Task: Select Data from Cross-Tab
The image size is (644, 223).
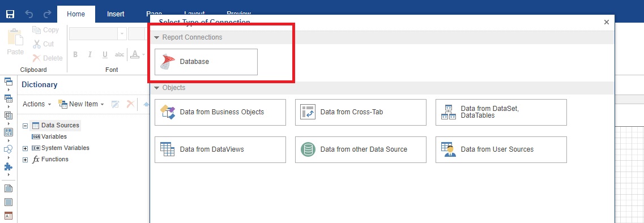Action: point(361,112)
